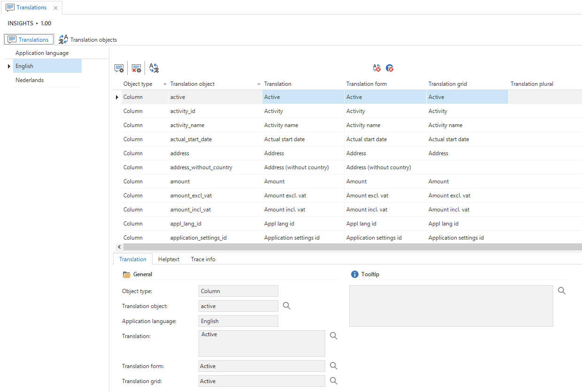Open the Trace info tab
The image size is (582, 392).
tap(203, 259)
